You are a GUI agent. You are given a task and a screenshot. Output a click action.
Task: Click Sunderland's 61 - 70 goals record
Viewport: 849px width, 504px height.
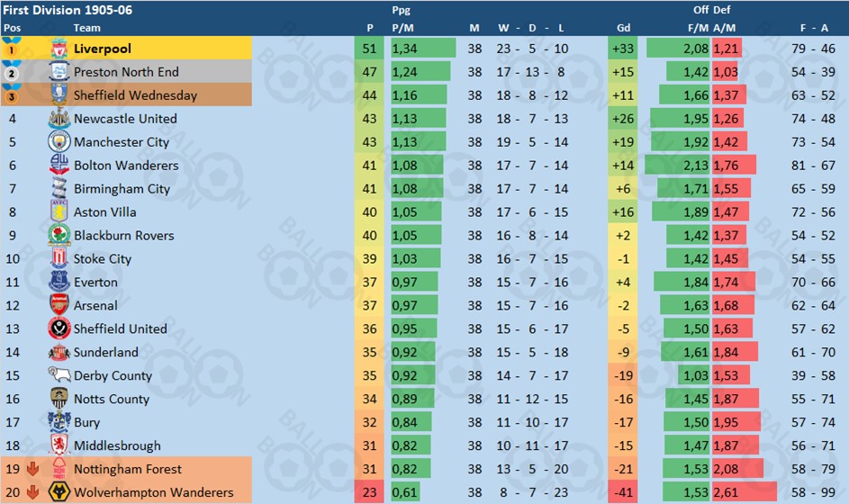pyautogui.click(x=813, y=353)
